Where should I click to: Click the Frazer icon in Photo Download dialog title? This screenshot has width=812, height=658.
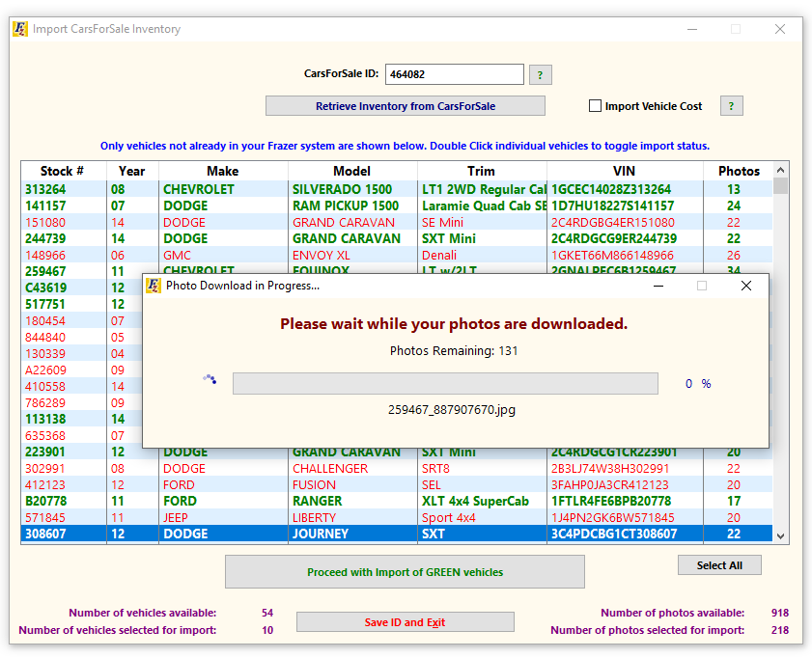pyautogui.click(x=154, y=286)
